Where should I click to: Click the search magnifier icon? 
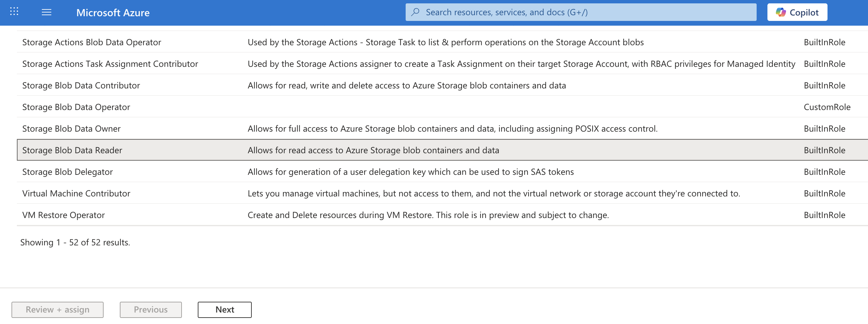415,12
